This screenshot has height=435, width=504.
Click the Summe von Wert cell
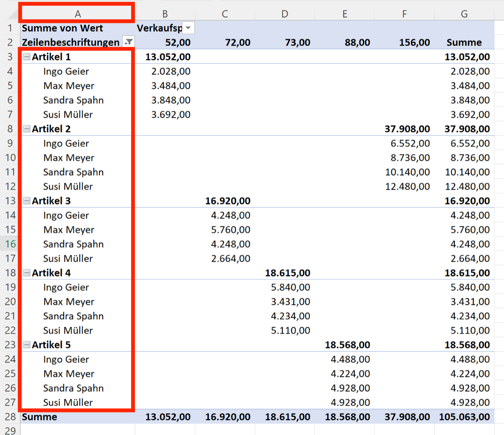pyautogui.click(x=77, y=28)
